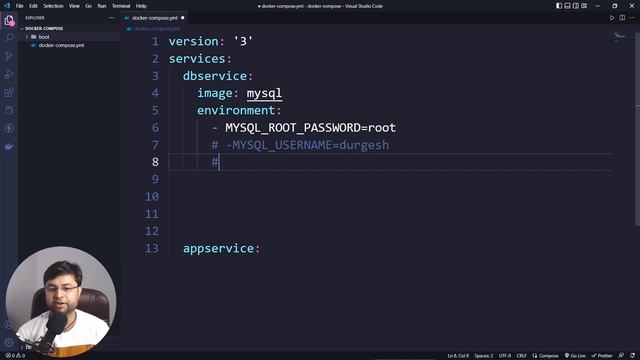Click the yml file icon in the breadcrumb
Viewport: 640px width, 360px height.
(x=129, y=29)
